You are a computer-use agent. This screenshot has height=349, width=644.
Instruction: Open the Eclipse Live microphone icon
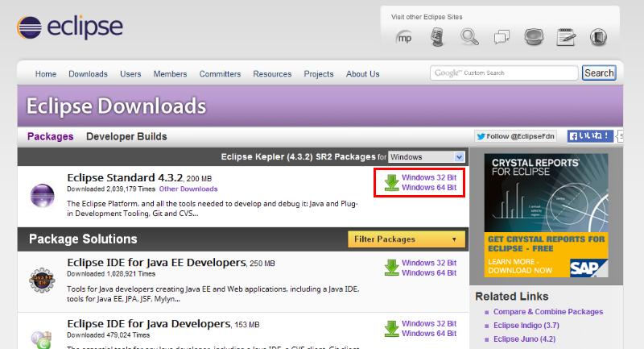point(437,37)
